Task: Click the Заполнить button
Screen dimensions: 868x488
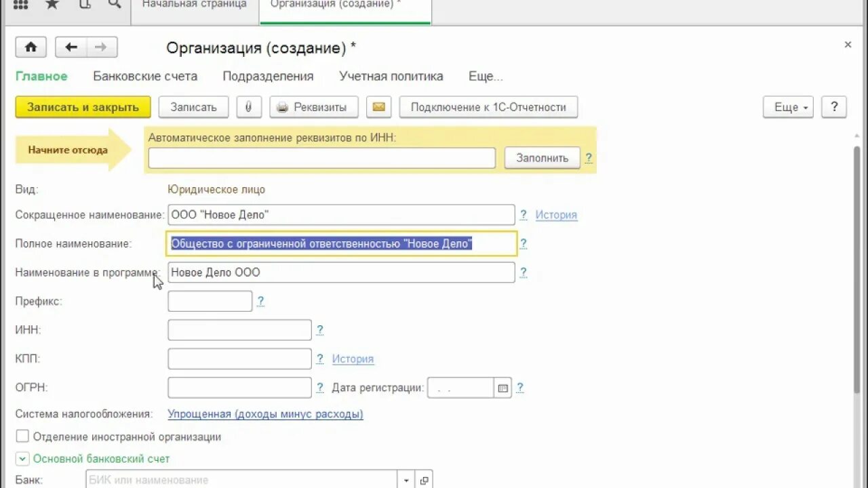Action: tap(542, 158)
